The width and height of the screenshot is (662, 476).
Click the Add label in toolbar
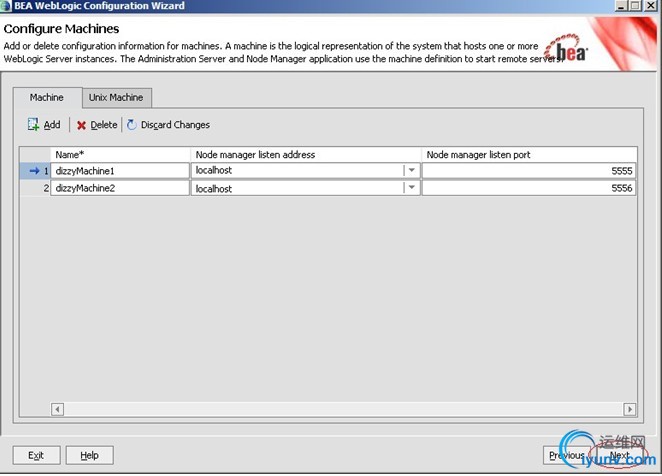pyautogui.click(x=52, y=125)
